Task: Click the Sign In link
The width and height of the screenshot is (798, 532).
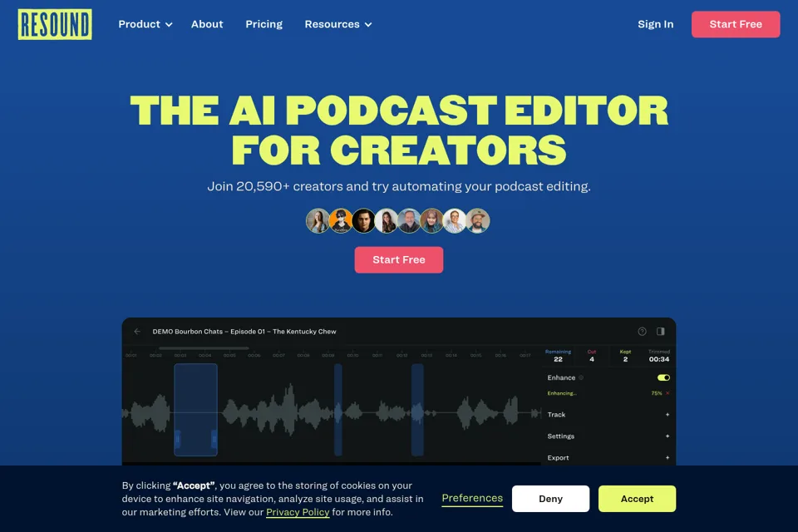Action: (656, 24)
